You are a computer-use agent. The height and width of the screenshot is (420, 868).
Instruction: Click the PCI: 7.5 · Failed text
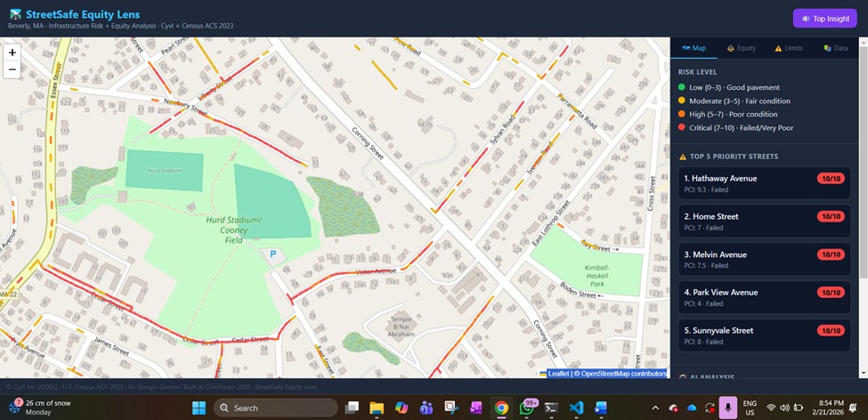pos(706,265)
